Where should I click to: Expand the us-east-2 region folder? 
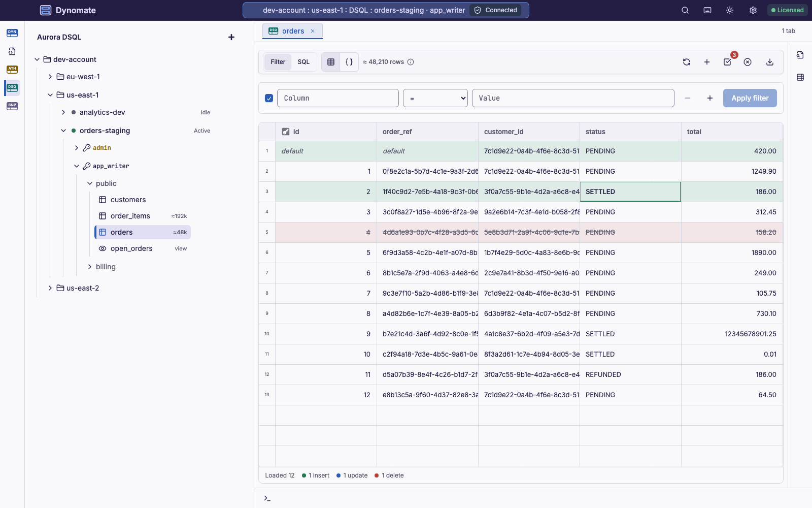(x=50, y=288)
